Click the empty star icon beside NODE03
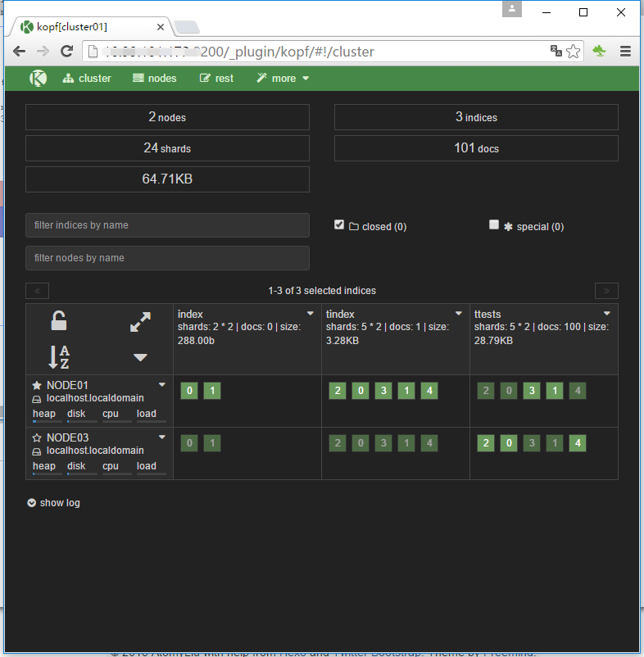 (36, 437)
